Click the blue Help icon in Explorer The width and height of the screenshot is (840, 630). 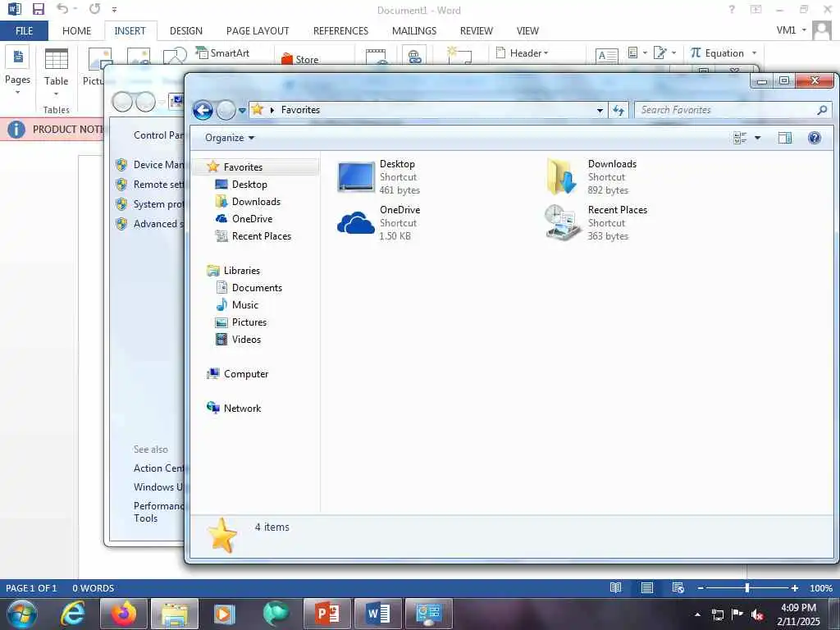click(x=815, y=138)
